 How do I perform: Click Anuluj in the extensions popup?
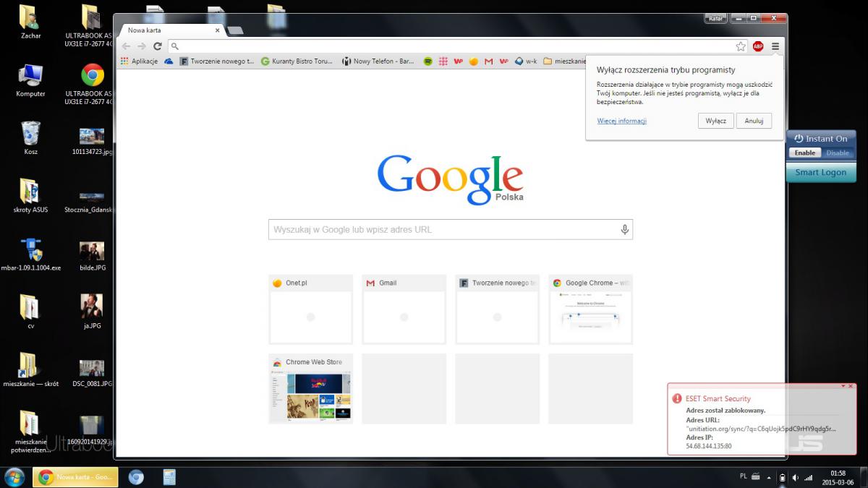pos(754,121)
